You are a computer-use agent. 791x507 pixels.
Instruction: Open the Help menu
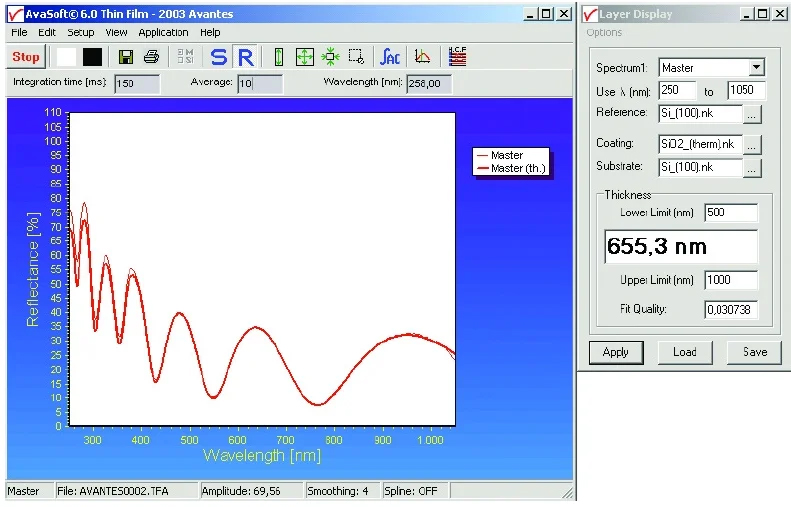(x=210, y=32)
